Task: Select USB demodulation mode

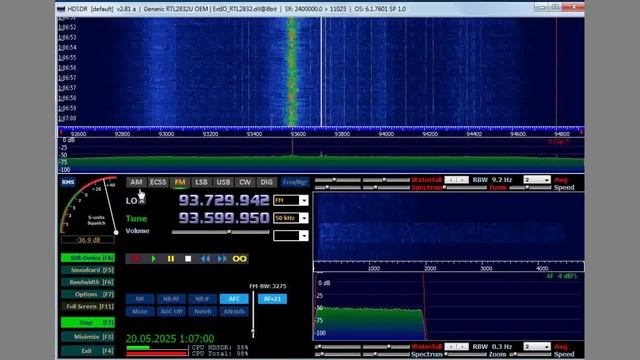Action: tap(223, 182)
